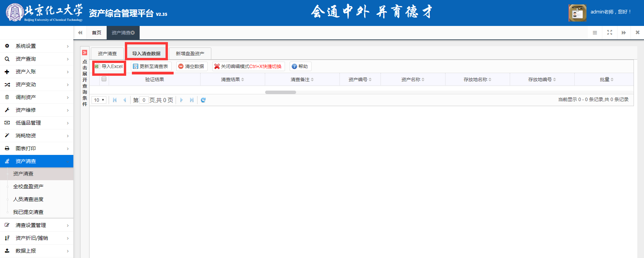Image resolution: width=644 pixels, height=258 pixels.
Task: Switch to the 新增盘盈资产 tab
Action: pos(190,54)
